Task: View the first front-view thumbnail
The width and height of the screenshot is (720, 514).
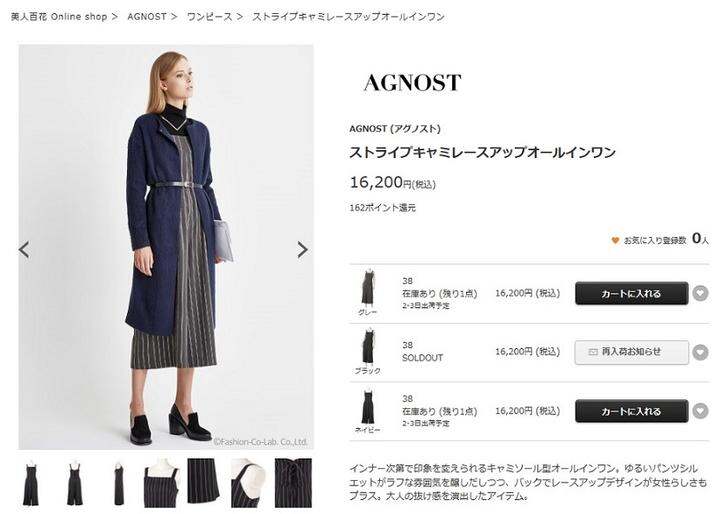Action: tap(31, 484)
